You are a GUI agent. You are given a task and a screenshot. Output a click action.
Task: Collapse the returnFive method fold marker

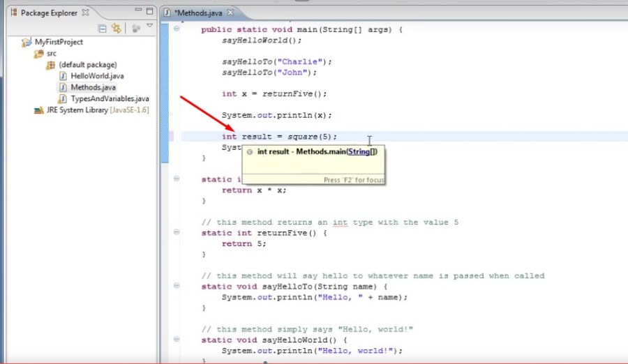point(176,233)
